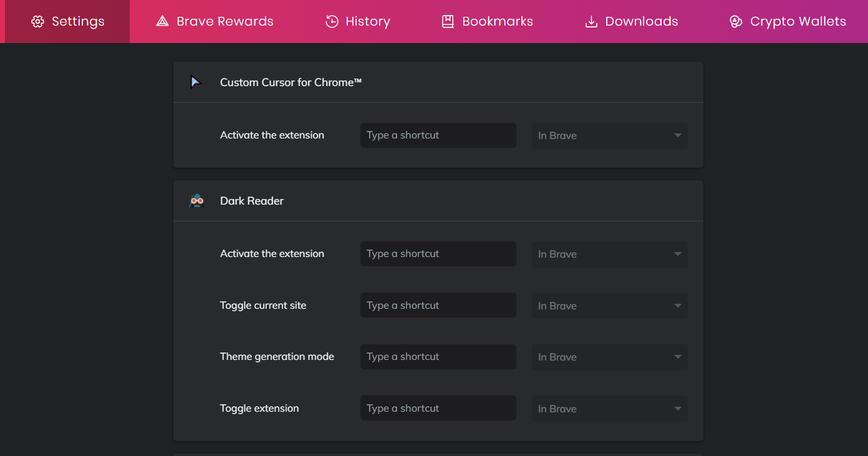
Task: Click Custom Cursor's Activate the extension label
Action: tap(272, 135)
